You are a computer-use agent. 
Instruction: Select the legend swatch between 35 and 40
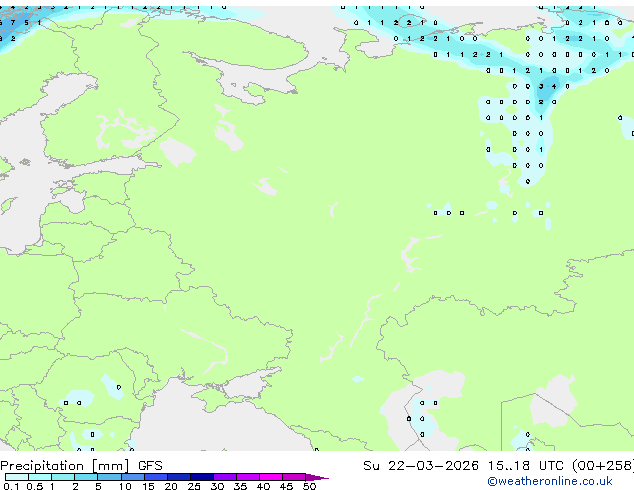coord(248,477)
